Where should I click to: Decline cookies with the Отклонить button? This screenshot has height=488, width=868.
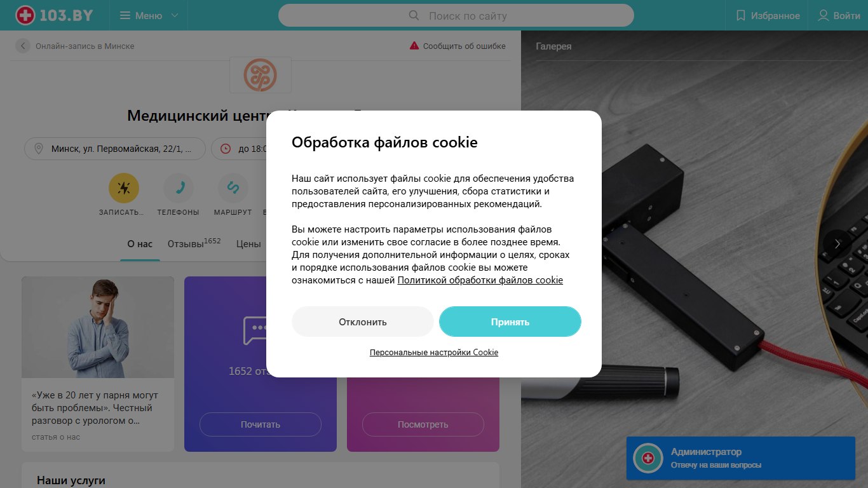pos(363,322)
